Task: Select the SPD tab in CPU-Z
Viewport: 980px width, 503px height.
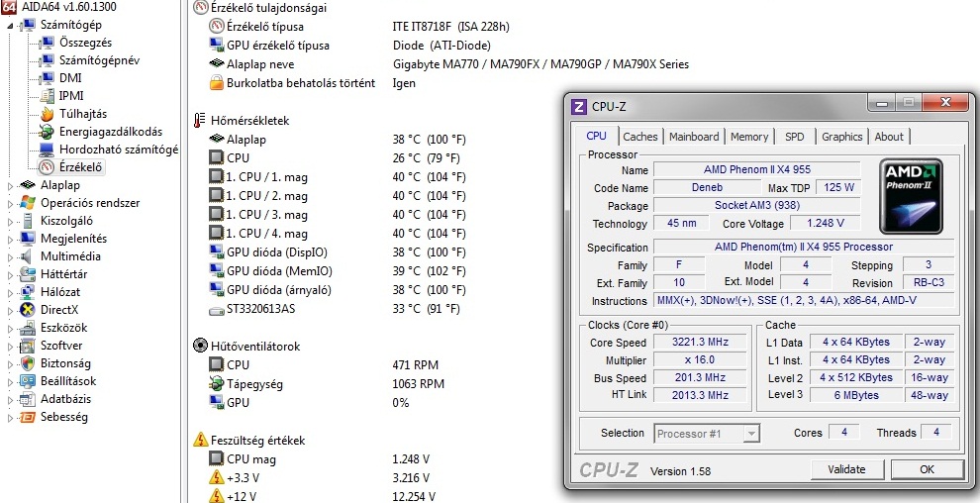Action: click(794, 137)
